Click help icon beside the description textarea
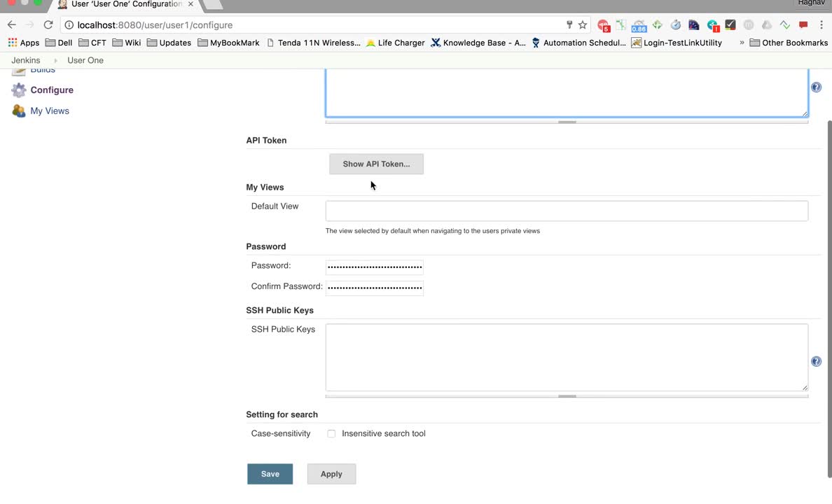This screenshot has height=504, width=832. [x=816, y=87]
